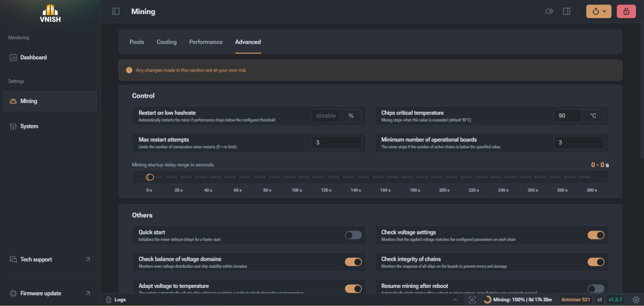Click the Logs icon in bottom bar

click(x=109, y=299)
